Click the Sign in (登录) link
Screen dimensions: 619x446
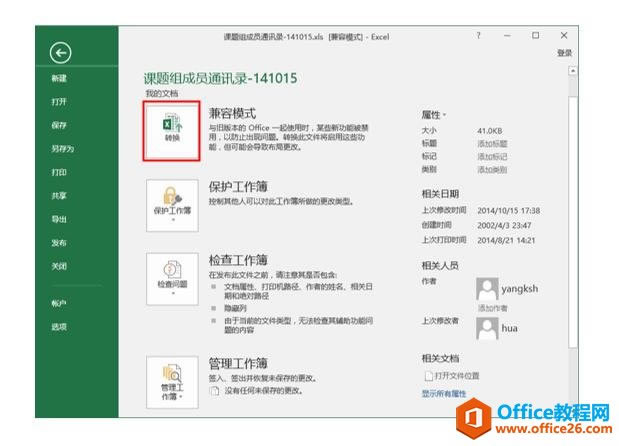pos(565,53)
